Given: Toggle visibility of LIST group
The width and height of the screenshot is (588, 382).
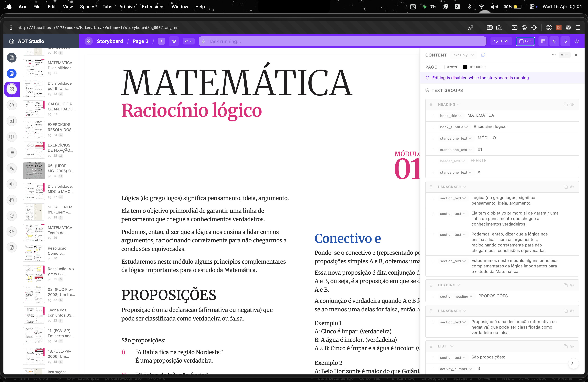Looking at the screenshot, I should [572, 346].
